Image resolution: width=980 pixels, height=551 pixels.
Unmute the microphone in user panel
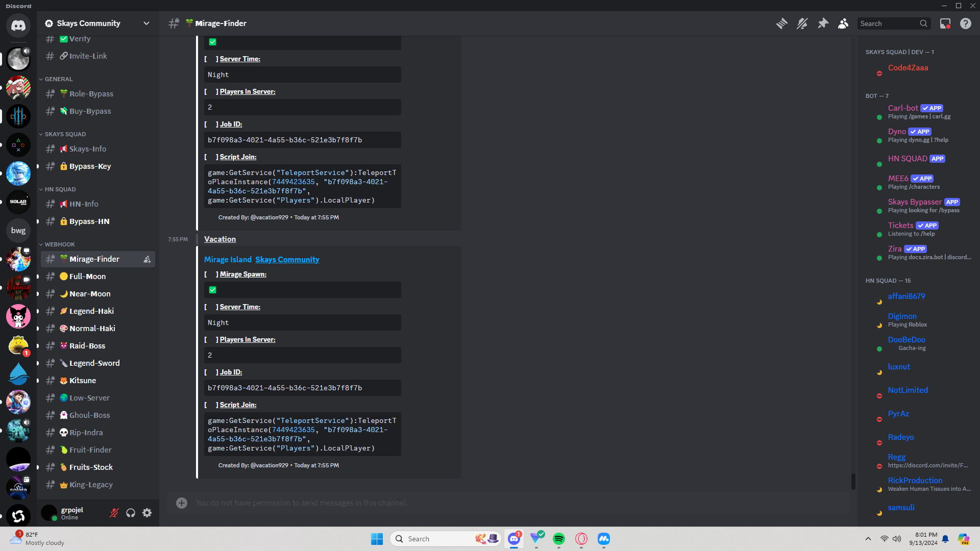point(114,513)
